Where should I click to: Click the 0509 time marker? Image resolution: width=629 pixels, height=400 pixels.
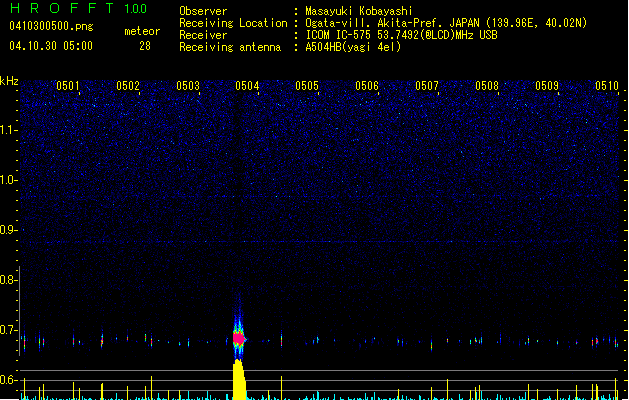[547, 86]
